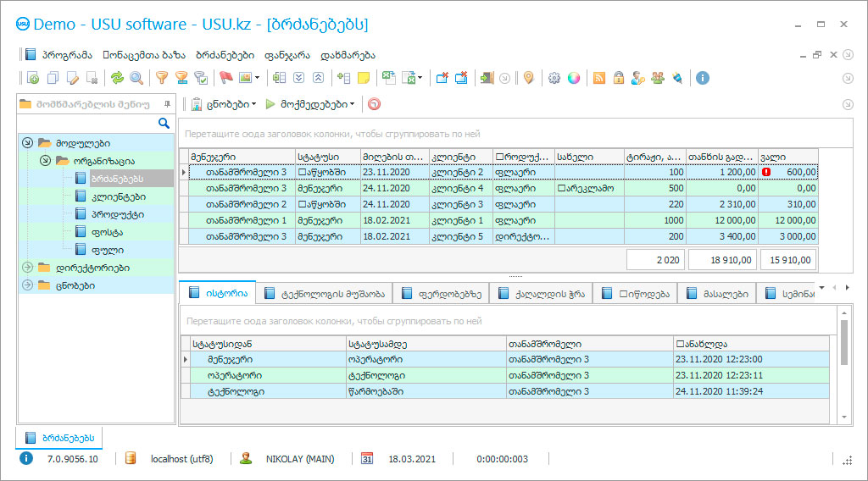Click the Add new record toolbar icon
Screen dimensions: 868x481
coord(33,78)
